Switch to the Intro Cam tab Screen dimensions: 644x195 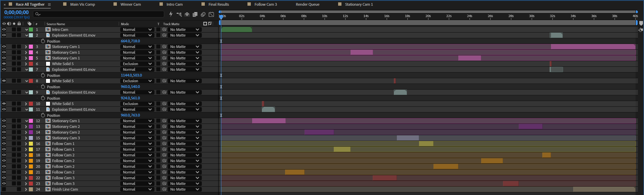175,4
